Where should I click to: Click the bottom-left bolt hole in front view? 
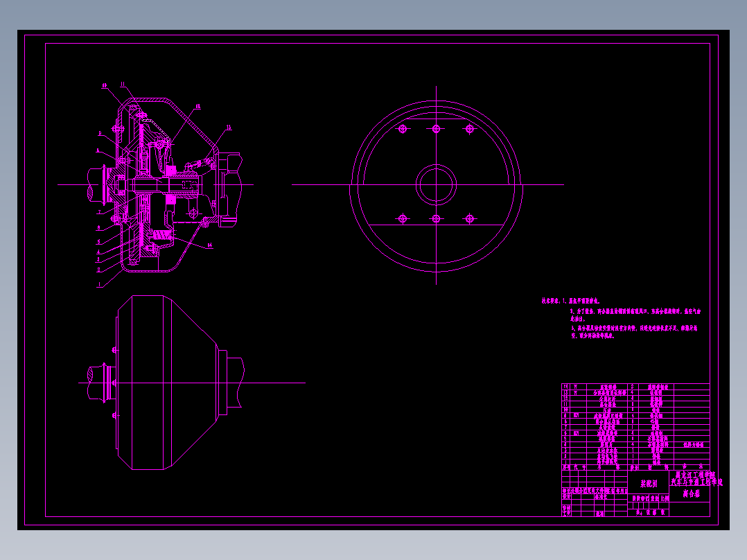click(x=403, y=219)
